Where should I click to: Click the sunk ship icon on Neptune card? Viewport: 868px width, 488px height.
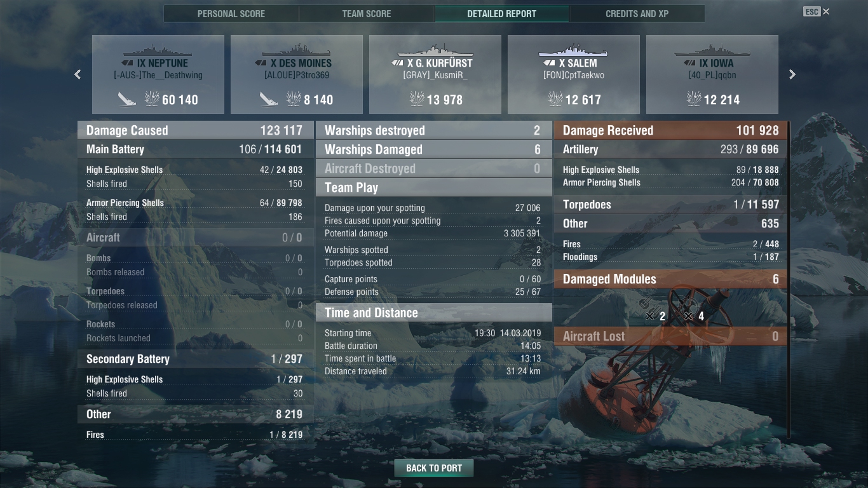pyautogui.click(x=127, y=99)
